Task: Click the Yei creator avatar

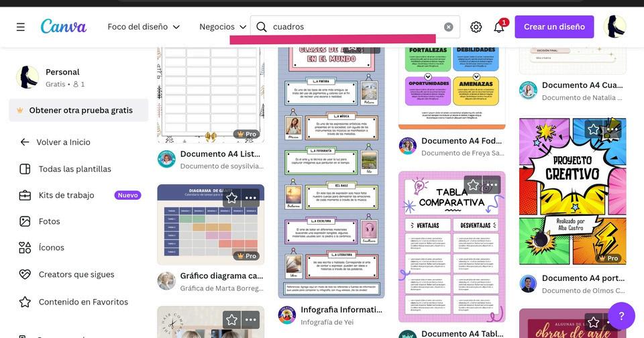Action: 287,315
